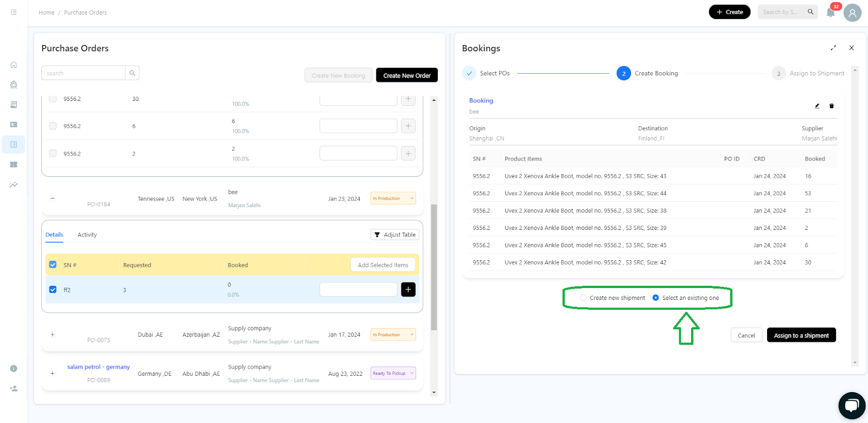Uncheck the ff2 row checkbox
The image size is (868, 423).
53,290
